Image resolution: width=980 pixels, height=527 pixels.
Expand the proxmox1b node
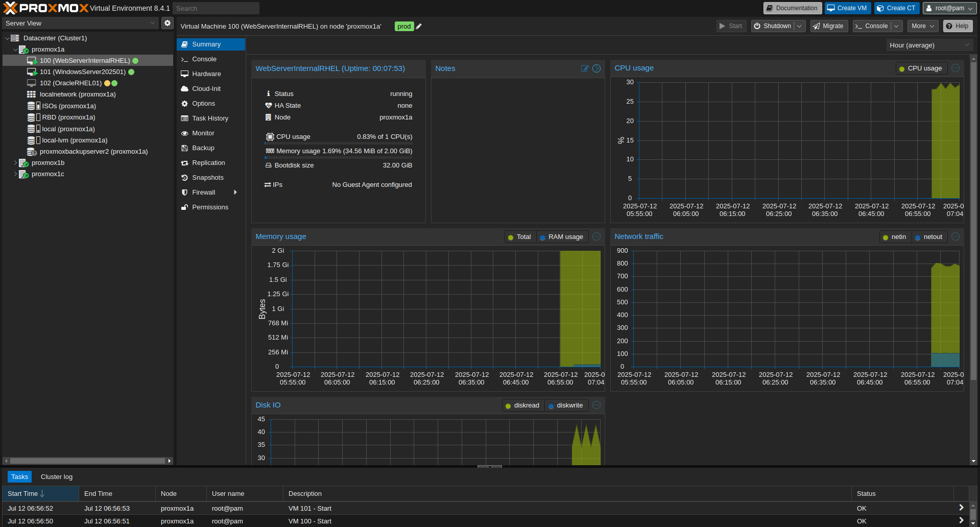point(15,163)
